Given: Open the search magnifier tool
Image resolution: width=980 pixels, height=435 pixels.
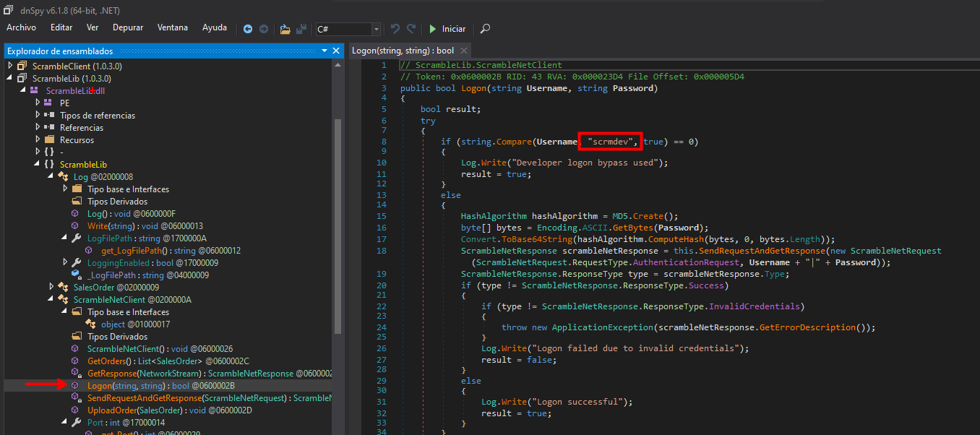Looking at the screenshot, I should point(485,29).
